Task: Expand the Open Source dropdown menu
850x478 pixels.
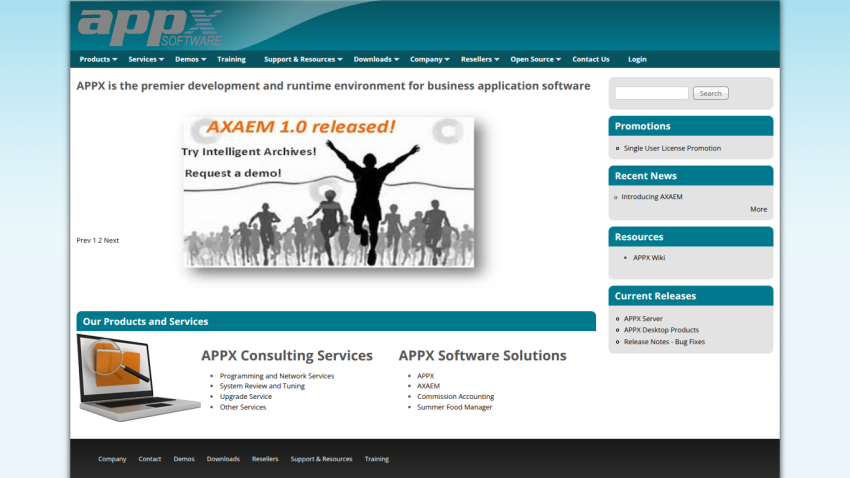Action: (535, 59)
